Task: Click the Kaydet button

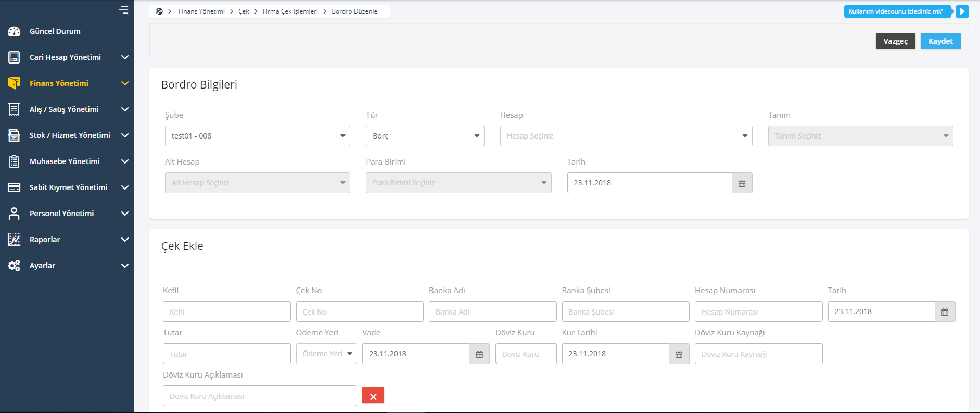Action: (x=940, y=41)
